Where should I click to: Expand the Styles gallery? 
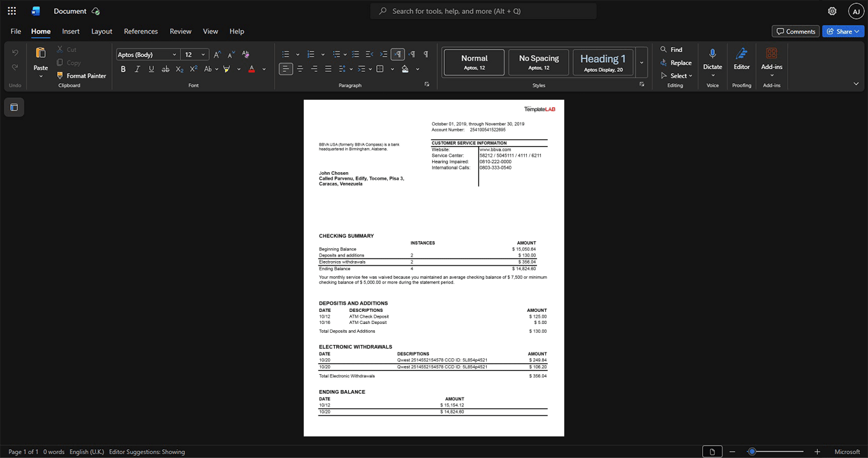[642, 62]
